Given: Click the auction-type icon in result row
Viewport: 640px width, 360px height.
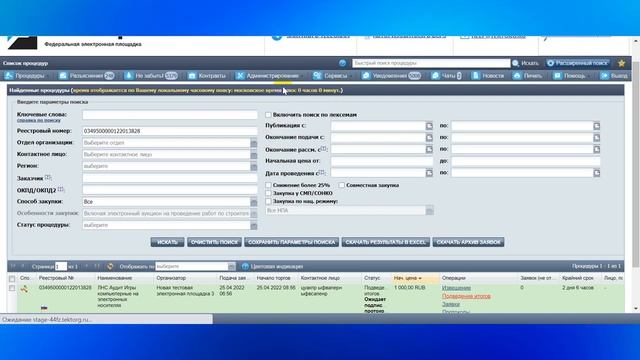Looking at the screenshot, I should [24, 289].
